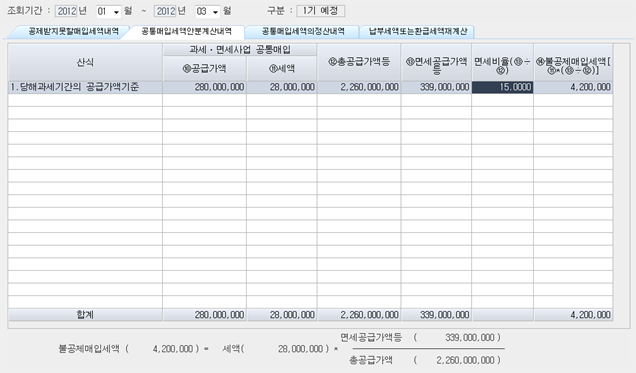Click the 339,000,000 cell in first row
636x373 pixels.
point(436,87)
